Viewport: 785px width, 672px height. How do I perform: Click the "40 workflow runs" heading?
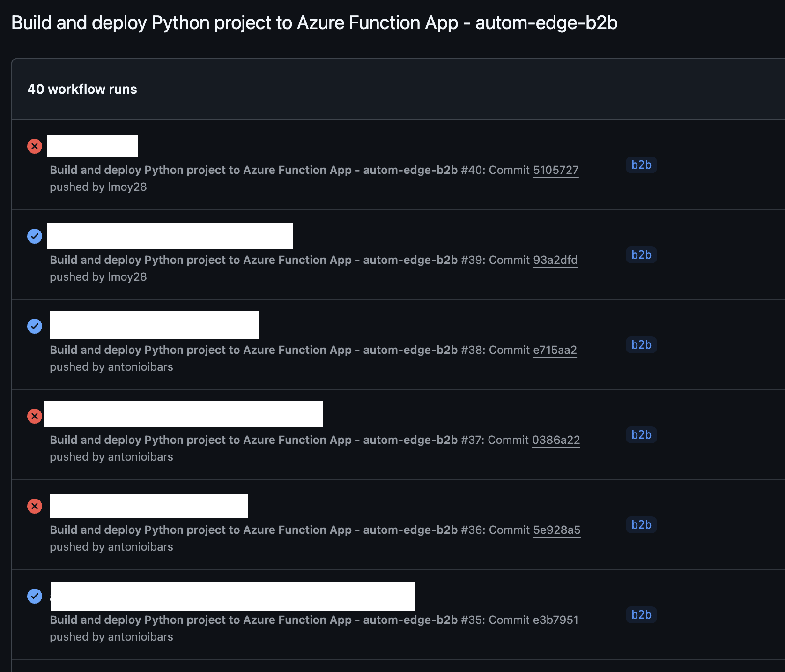click(x=82, y=90)
